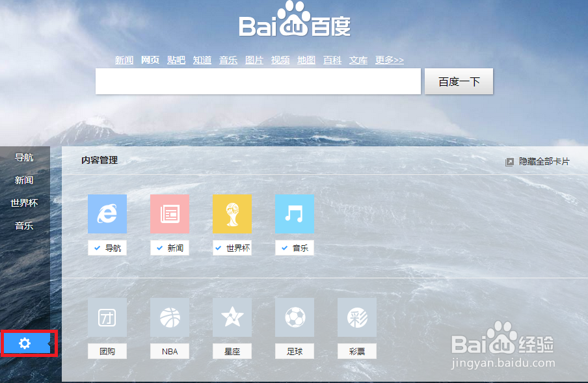Click 隐藏全部卡片 to hide all cards
588x383 pixels.
tap(542, 160)
